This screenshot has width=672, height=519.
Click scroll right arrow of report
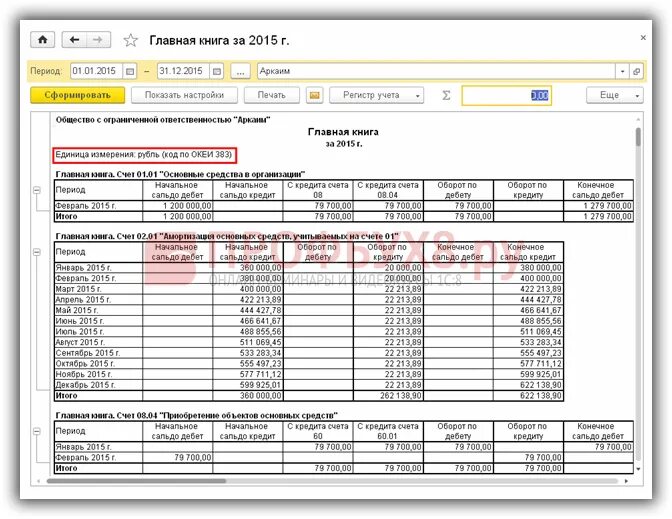(626, 481)
